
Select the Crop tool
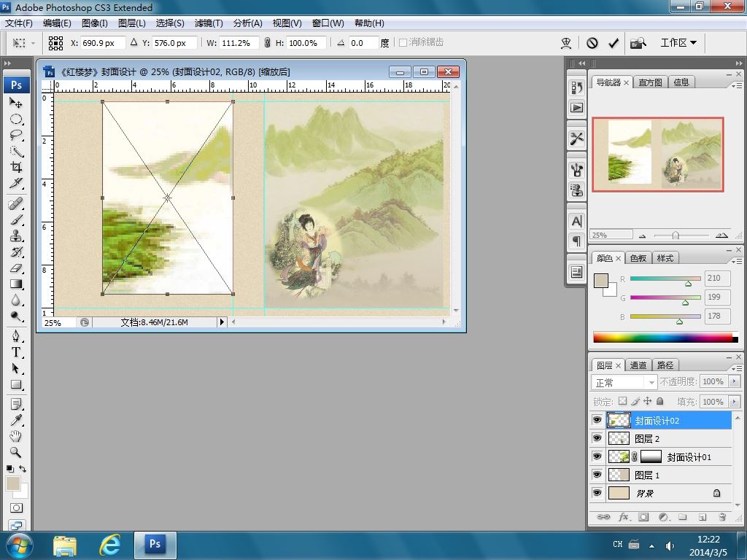coord(16,167)
